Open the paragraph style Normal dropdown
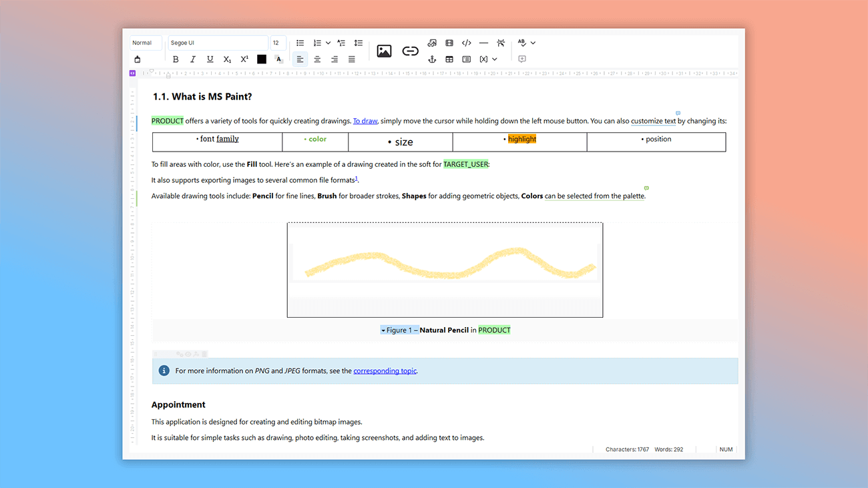Screen dimensions: 868x488 (x=145, y=42)
